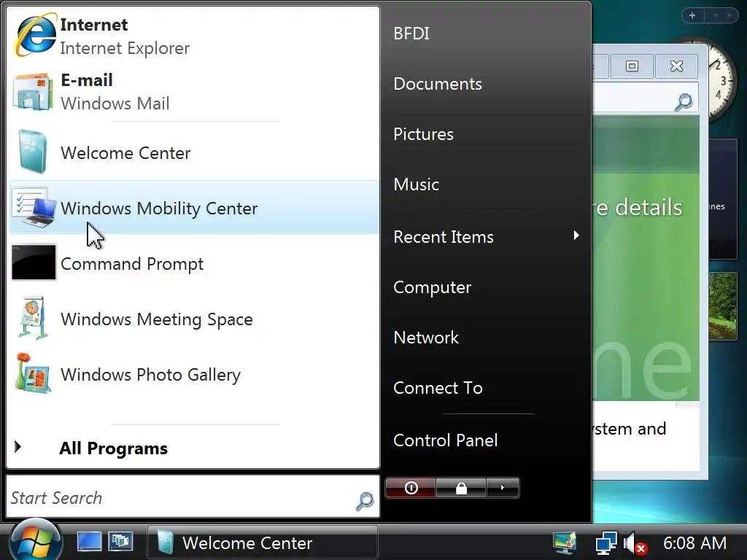
Task: Click the sidebar add gadget plus button
Action: point(692,15)
